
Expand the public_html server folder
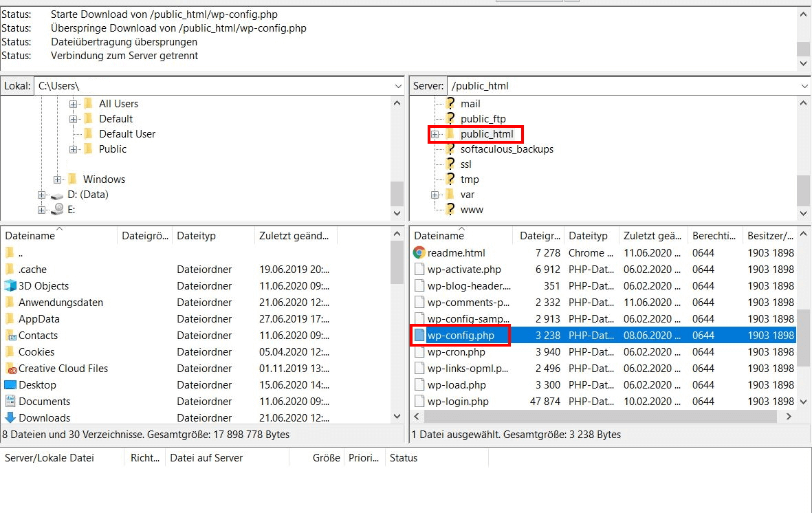click(x=435, y=134)
